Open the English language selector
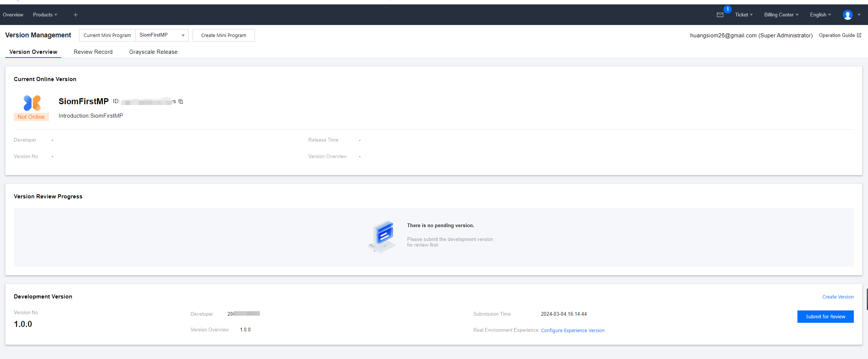 click(820, 15)
